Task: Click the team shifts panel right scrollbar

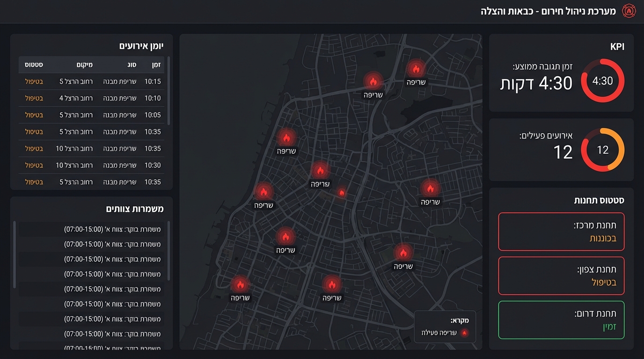Action: point(168,251)
